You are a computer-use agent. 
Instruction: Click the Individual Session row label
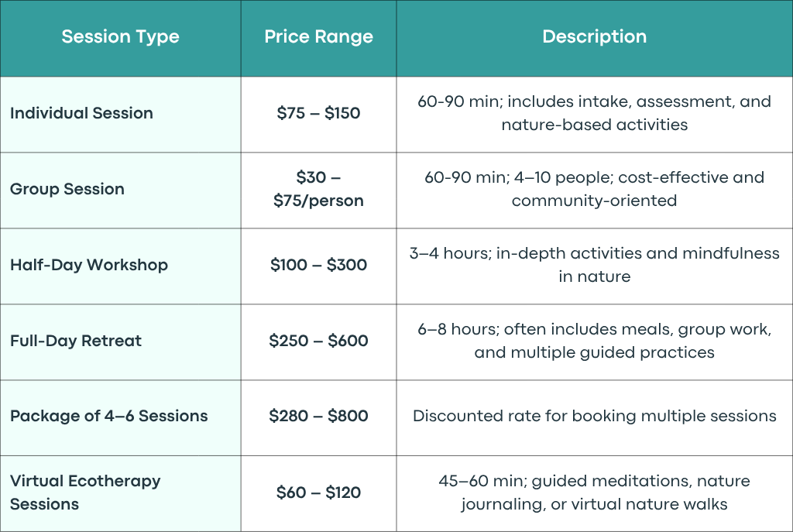pos(81,113)
